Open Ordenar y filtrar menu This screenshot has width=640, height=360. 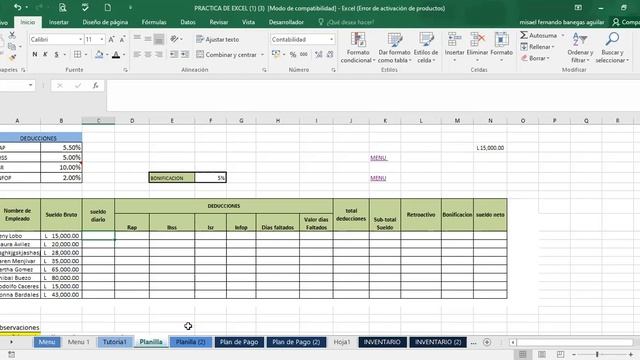pos(580,48)
